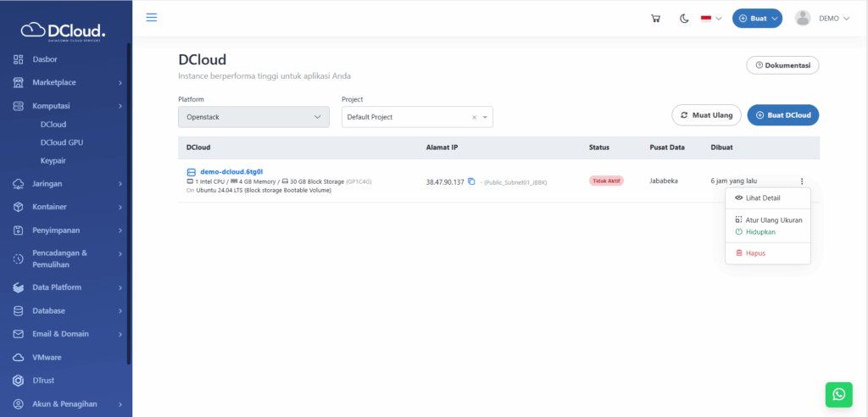This screenshot has height=417, width=868.
Task: Open DCloud GPU in sidebar
Action: click(62, 142)
